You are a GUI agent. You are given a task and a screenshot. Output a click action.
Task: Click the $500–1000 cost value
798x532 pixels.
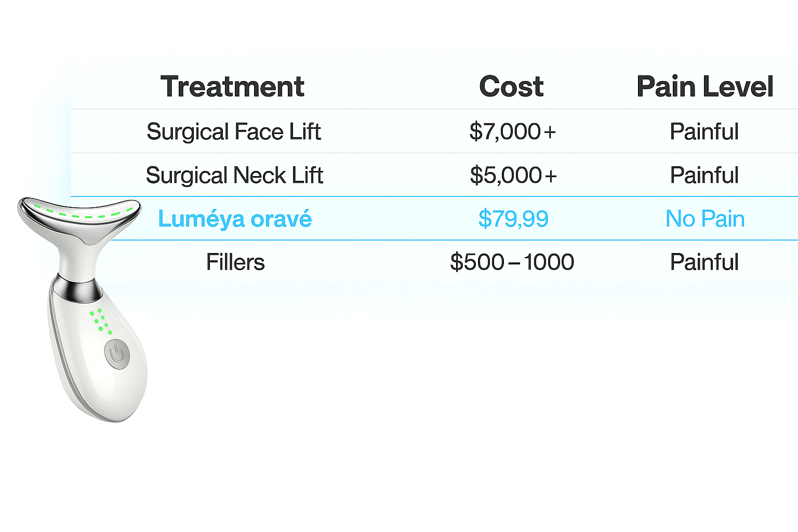pos(512,262)
